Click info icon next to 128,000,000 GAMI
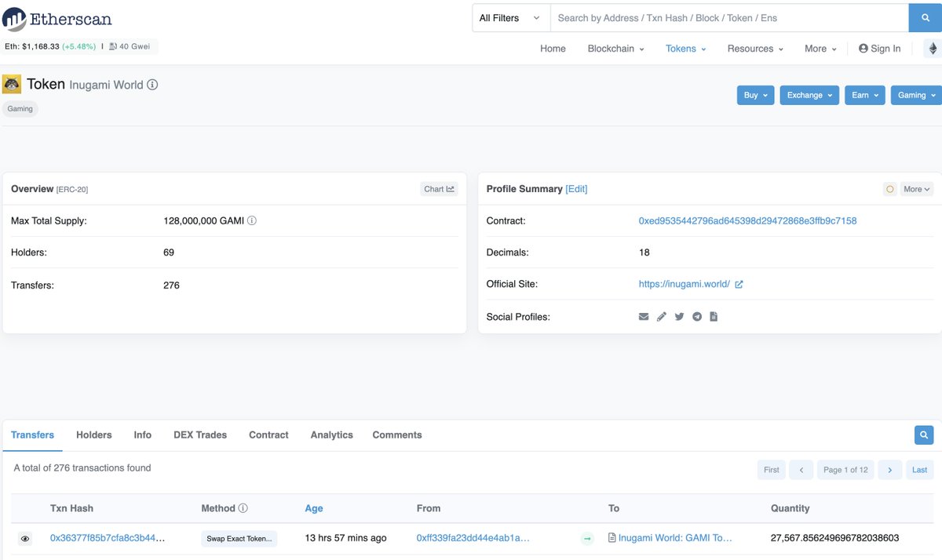Image resolution: width=942 pixels, height=560 pixels. pos(252,221)
